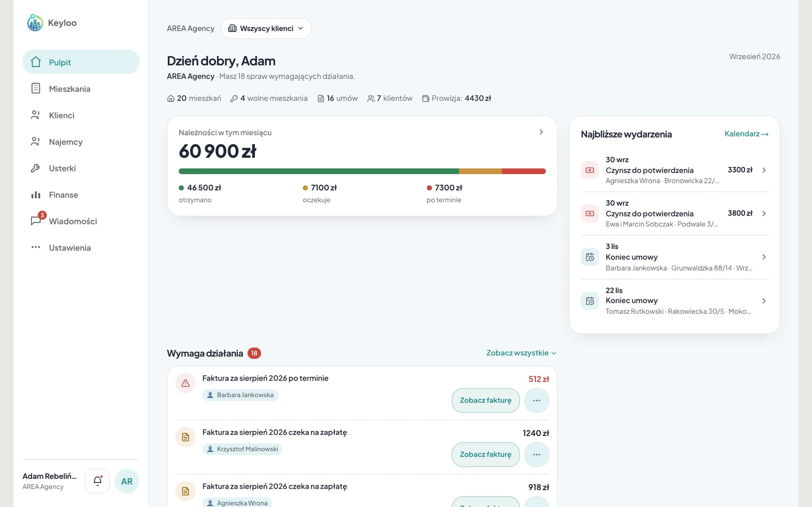Screen dimensions: 812x507
Task: Click calendar icon for 3 lis event
Action: point(590,257)
